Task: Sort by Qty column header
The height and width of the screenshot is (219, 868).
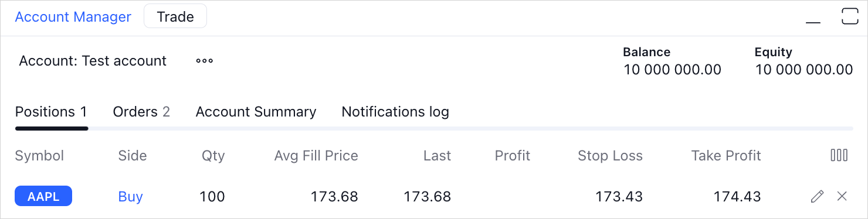Action: coord(213,156)
